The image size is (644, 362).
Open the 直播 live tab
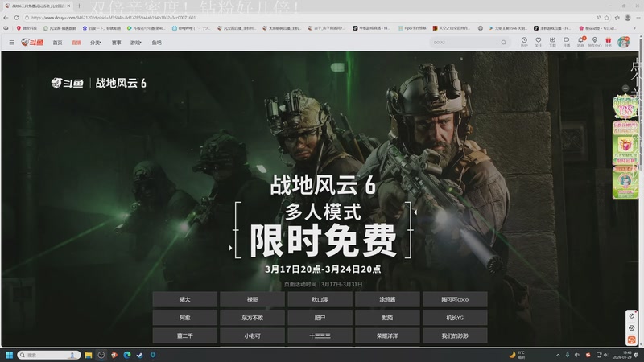(x=76, y=43)
